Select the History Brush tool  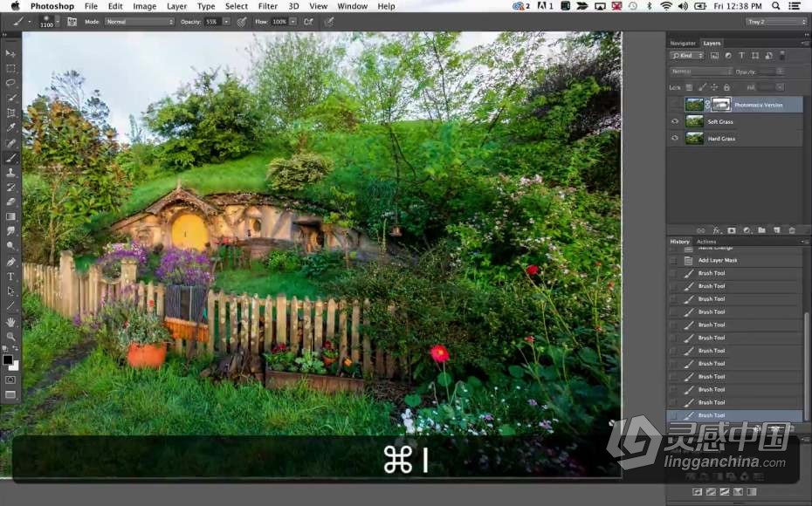[x=10, y=188]
